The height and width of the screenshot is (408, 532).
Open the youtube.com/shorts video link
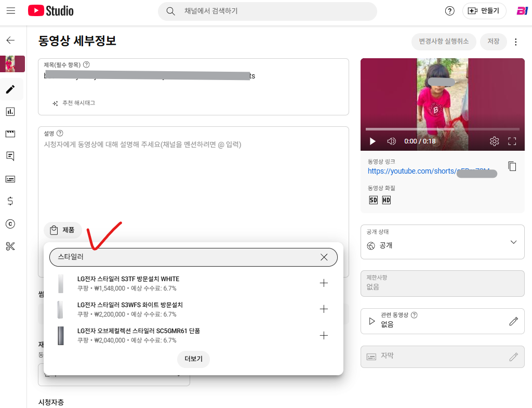pos(432,171)
